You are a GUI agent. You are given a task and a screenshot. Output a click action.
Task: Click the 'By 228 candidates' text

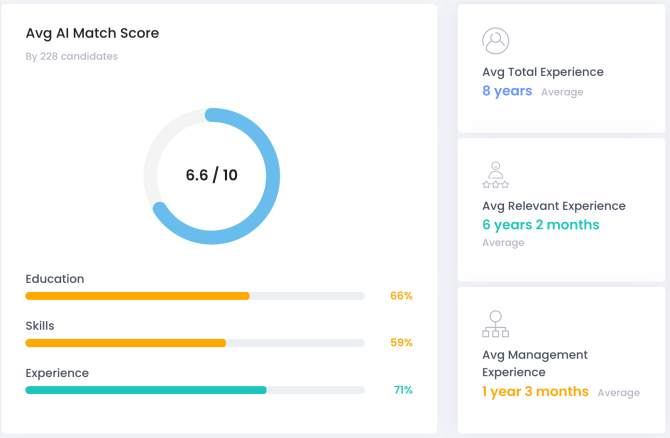pos(71,57)
